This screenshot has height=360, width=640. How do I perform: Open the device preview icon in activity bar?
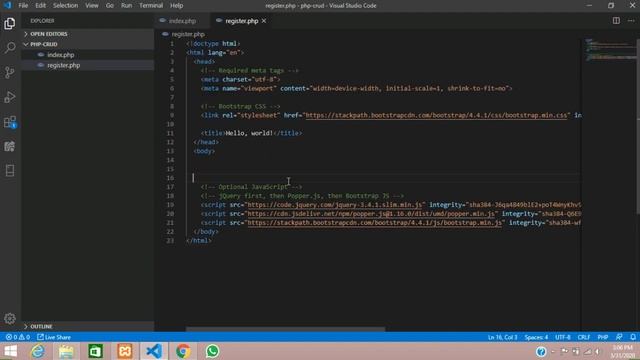tap(10, 170)
